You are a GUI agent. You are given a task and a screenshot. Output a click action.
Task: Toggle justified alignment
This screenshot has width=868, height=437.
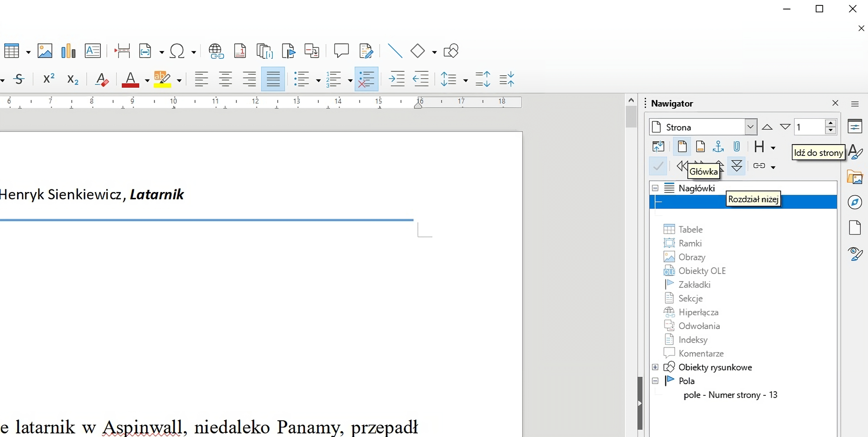pyautogui.click(x=273, y=79)
